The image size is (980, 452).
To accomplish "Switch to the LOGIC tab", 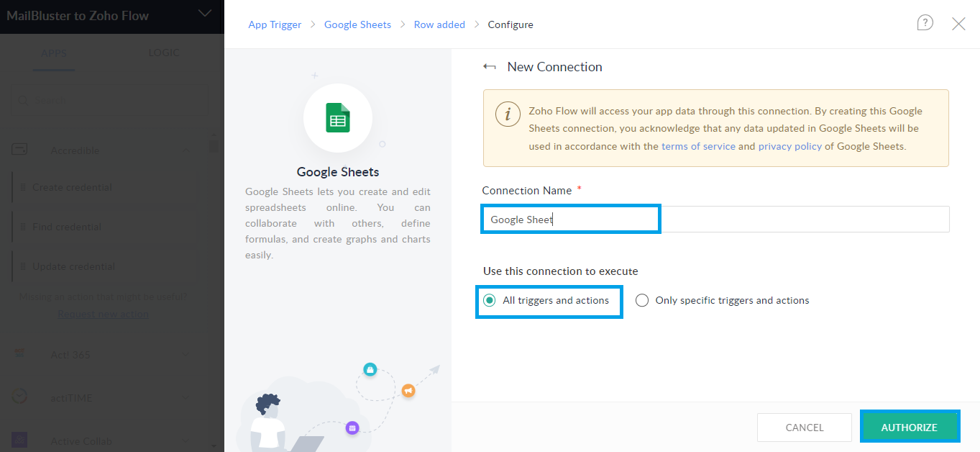I will click(164, 53).
